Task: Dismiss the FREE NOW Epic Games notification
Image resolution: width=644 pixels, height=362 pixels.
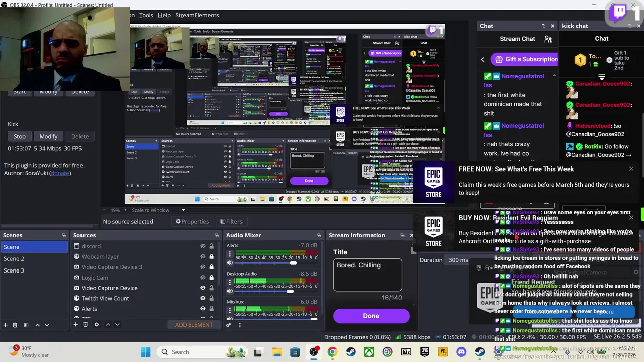Action: pos(631,169)
